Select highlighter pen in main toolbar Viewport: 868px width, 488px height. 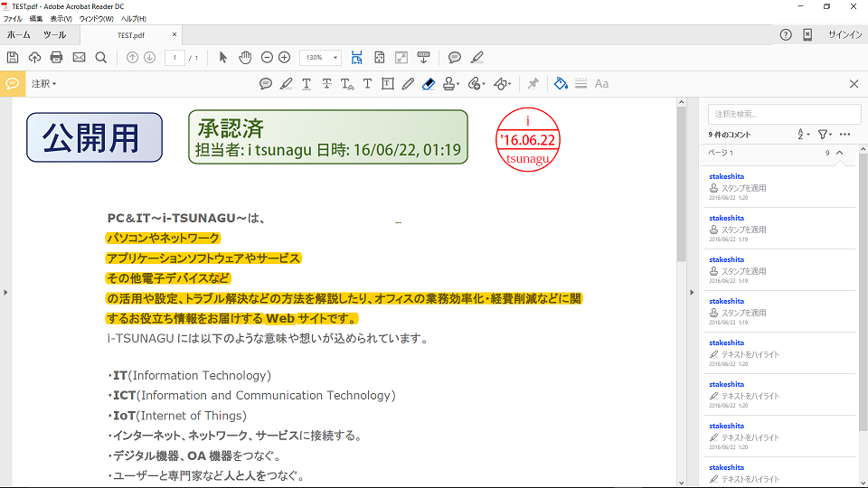tap(476, 58)
